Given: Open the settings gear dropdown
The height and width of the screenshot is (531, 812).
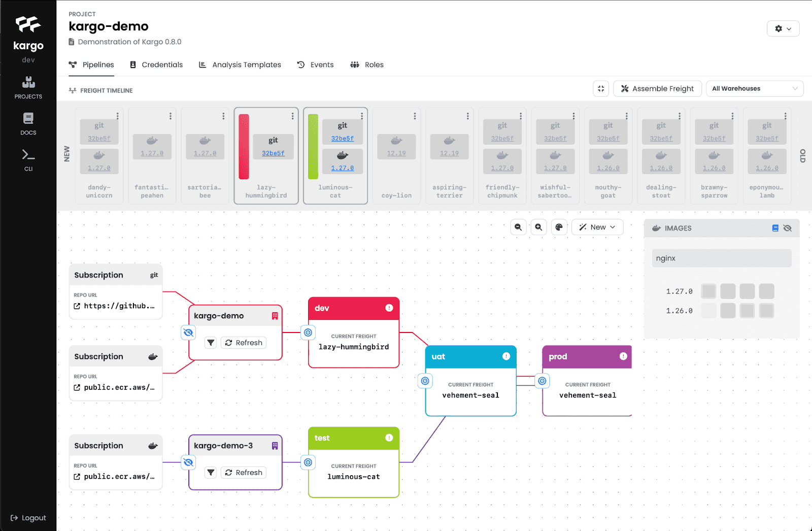Looking at the screenshot, I should [783, 28].
